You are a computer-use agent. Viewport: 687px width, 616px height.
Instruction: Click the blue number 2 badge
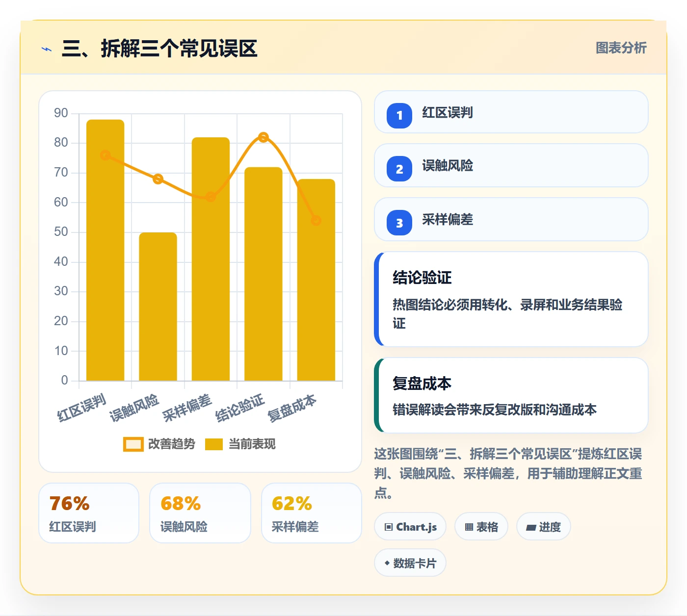[x=399, y=169]
